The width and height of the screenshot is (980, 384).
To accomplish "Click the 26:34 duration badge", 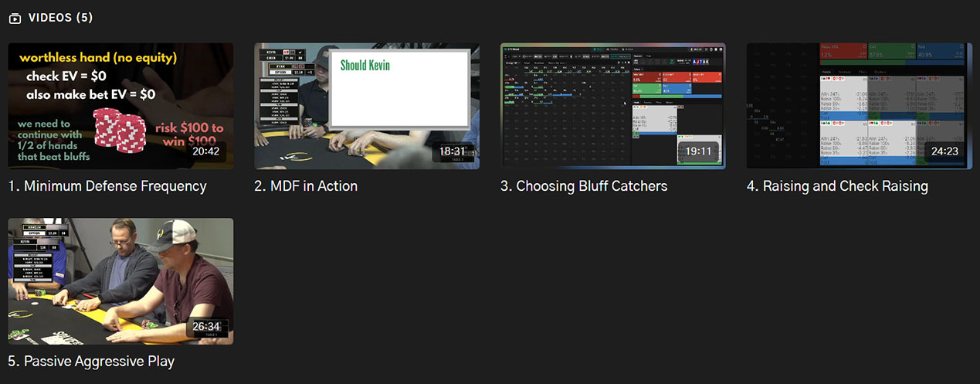I will (x=206, y=326).
